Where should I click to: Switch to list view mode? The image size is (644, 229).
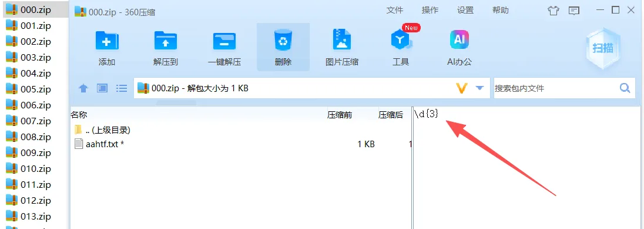(x=122, y=88)
